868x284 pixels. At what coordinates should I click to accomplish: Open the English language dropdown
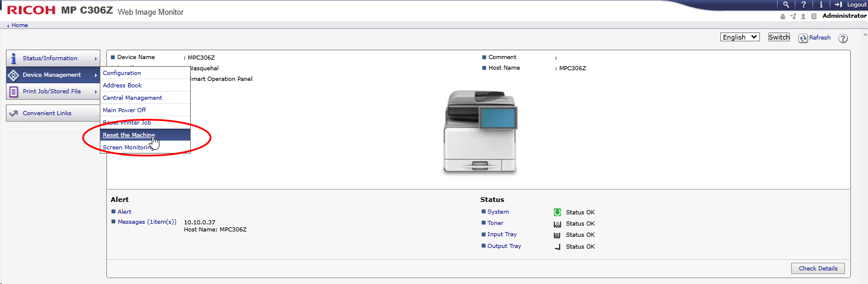coord(740,37)
